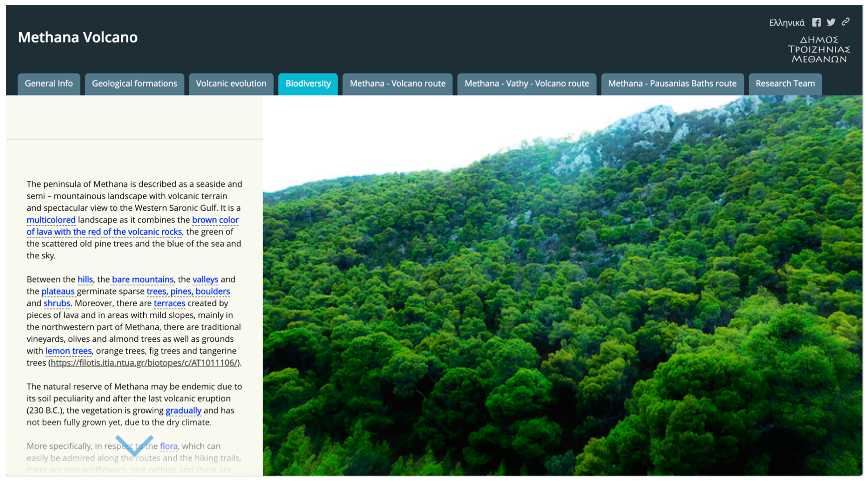Click the Twitter share icon
The width and height of the screenshot is (868, 484).
click(831, 22)
